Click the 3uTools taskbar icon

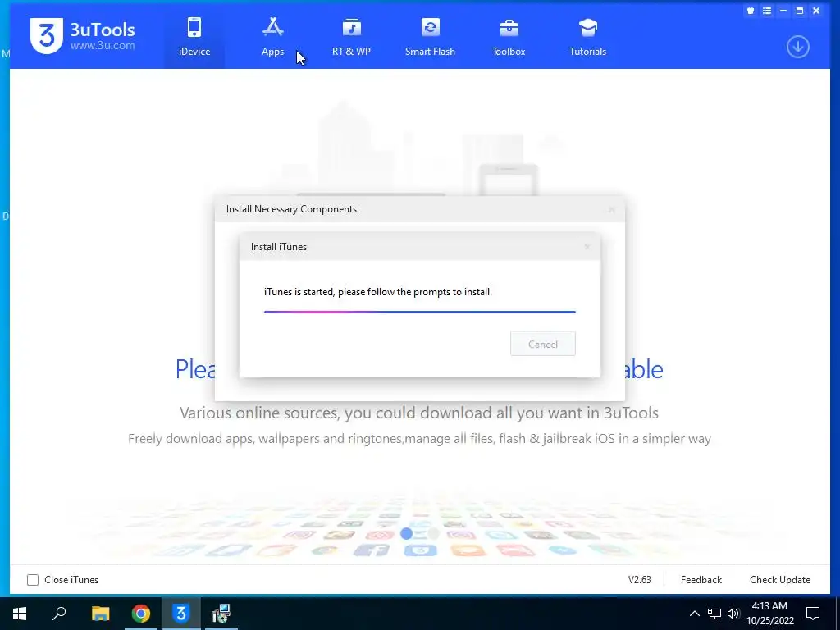[181, 614]
